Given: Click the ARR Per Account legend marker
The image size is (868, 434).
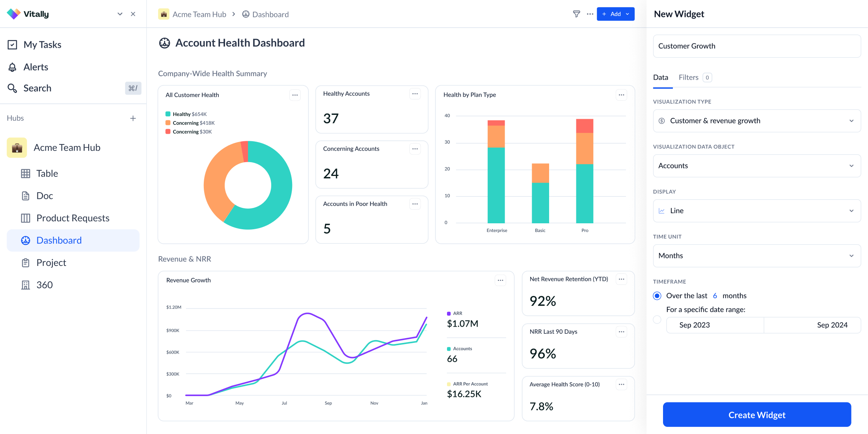Looking at the screenshot, I should 449,384.
